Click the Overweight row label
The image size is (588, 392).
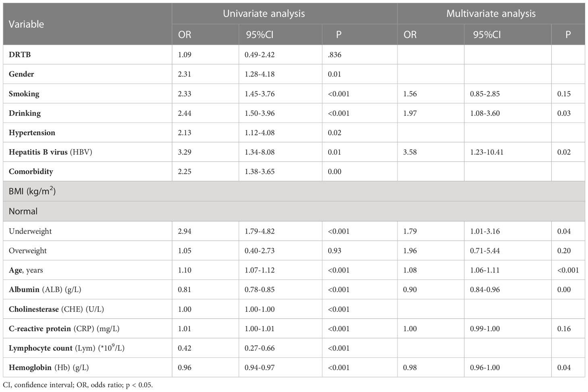[28, 251]
